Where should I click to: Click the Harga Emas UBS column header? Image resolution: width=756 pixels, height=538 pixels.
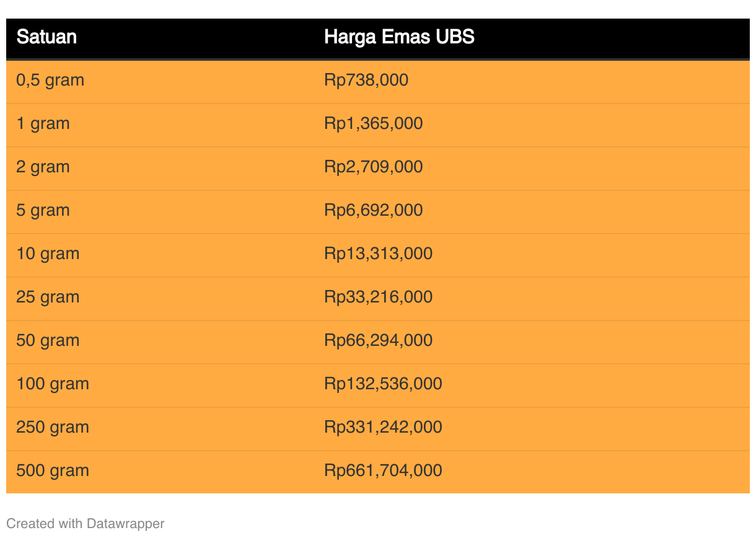(399, 37)
